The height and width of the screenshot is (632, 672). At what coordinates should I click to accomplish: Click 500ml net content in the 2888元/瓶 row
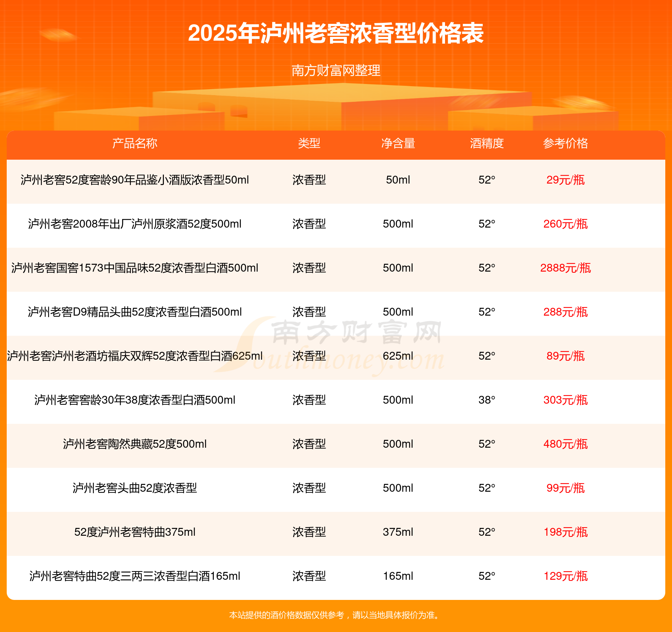coord(398,268)
